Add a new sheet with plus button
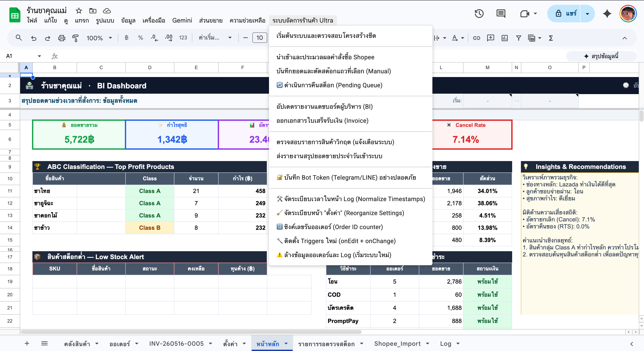Viewport: 644px width, 351px height. (27, 344)
